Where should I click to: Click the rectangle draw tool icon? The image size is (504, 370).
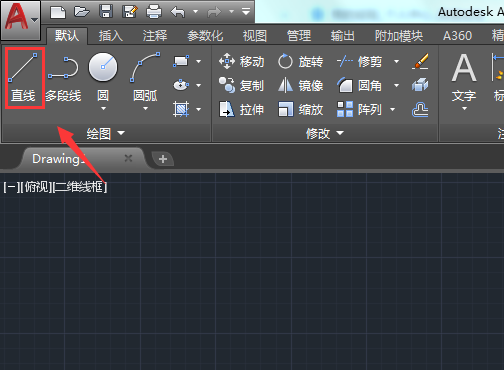pyautogui.click(x=181, y=61)
